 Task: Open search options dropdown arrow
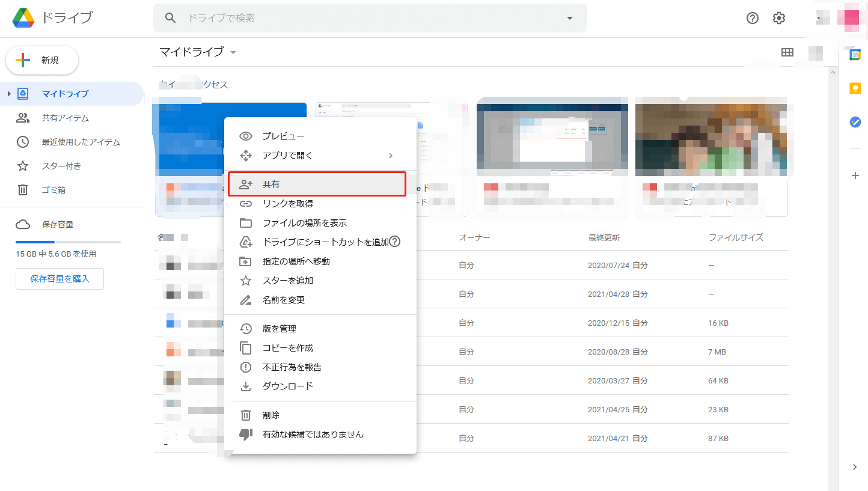[569, 18]
